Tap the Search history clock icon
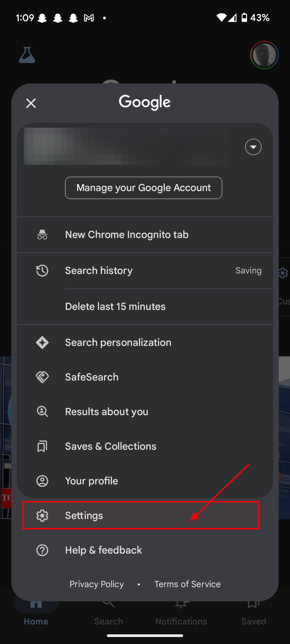Screen dimensions: 290x644 pyautogui.click(x=42, y=270)
